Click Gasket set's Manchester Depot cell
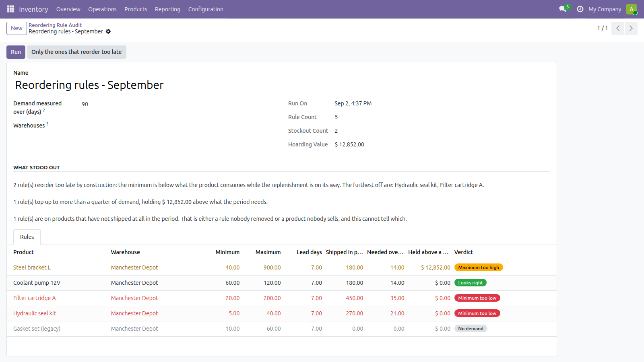644x362 pixels. click(134, 329)
